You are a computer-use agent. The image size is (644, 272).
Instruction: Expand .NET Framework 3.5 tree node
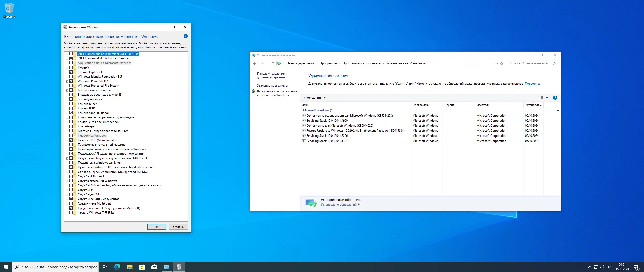[67, 54]
